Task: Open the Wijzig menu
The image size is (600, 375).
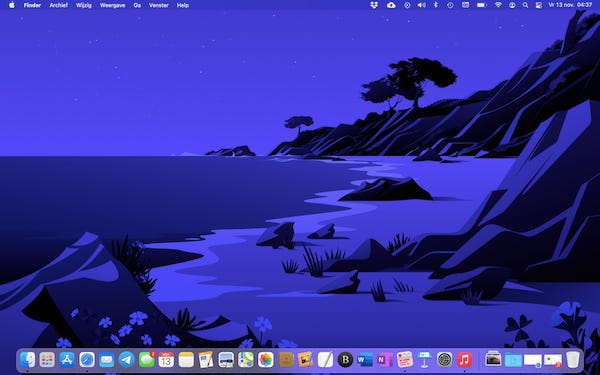Action: point(84,5)
